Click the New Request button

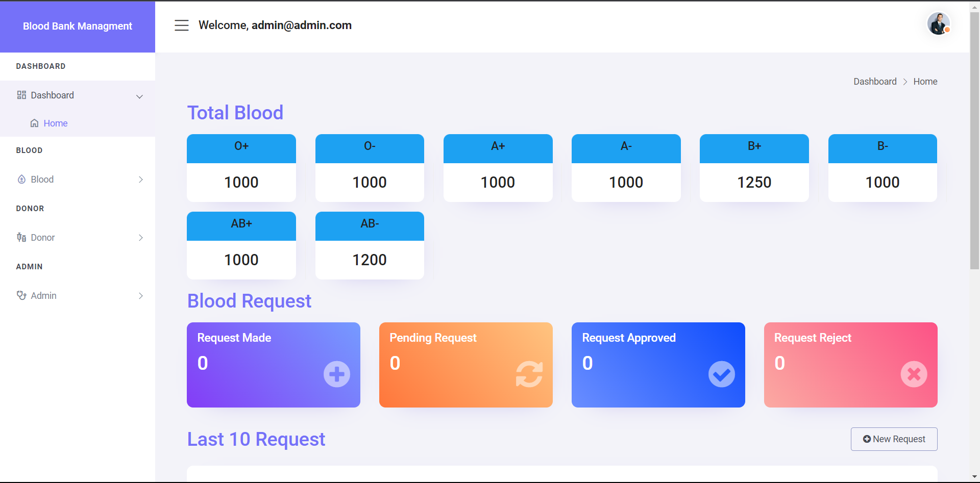[x=894, y=439]
